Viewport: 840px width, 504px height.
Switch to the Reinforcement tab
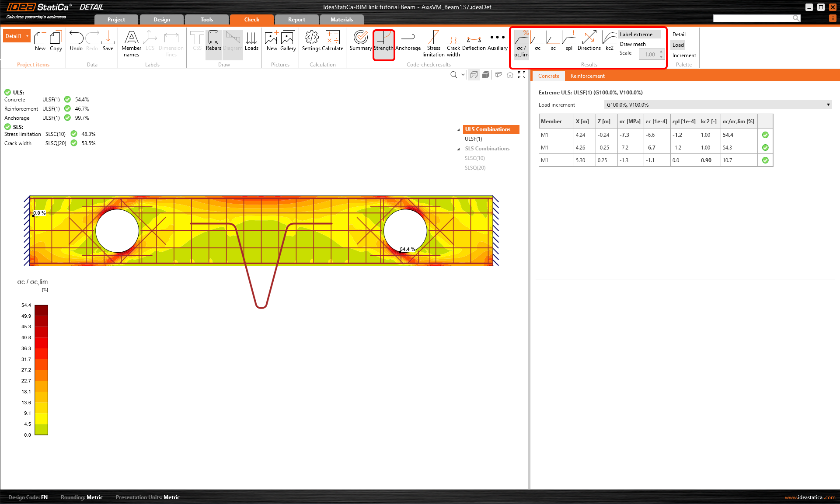click(x=587, y=76)
